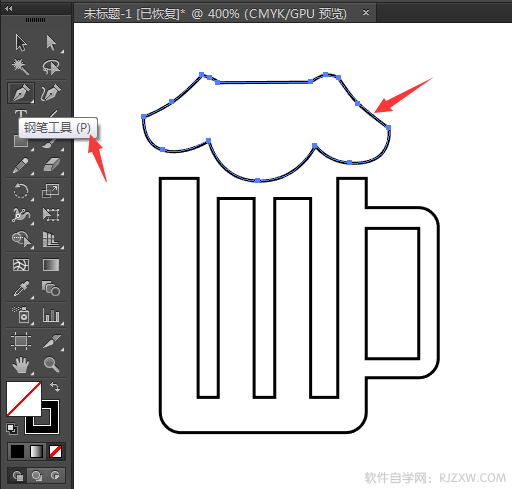
Task: Switch to Draw Behind mode
Action: (36, 476)
